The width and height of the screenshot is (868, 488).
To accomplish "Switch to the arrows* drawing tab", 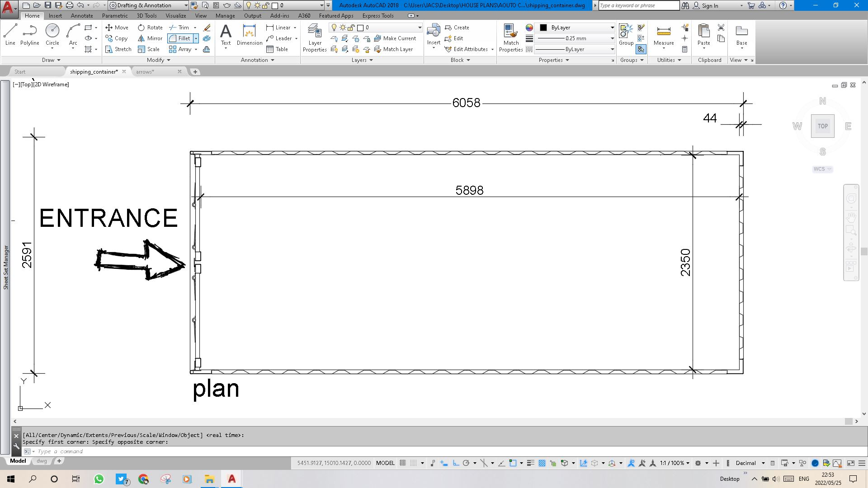I will pyautogui.click(x=145, y=72).
